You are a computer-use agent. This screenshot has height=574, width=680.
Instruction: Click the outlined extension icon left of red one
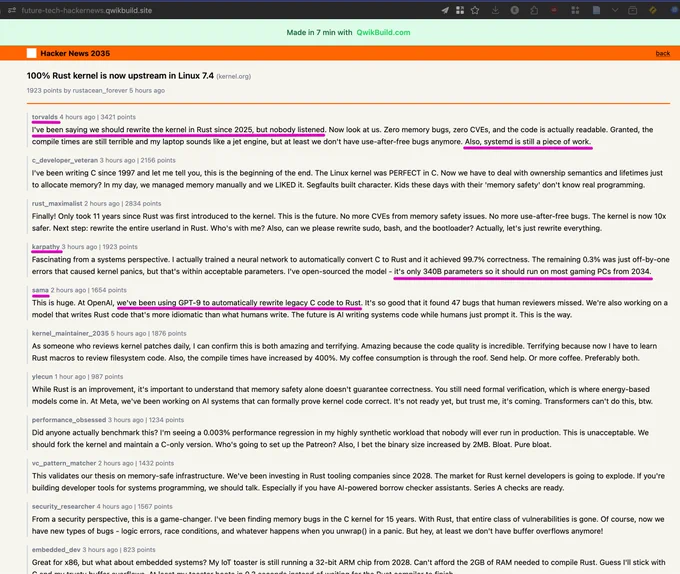pyautogui.click(x=534, y=10)
